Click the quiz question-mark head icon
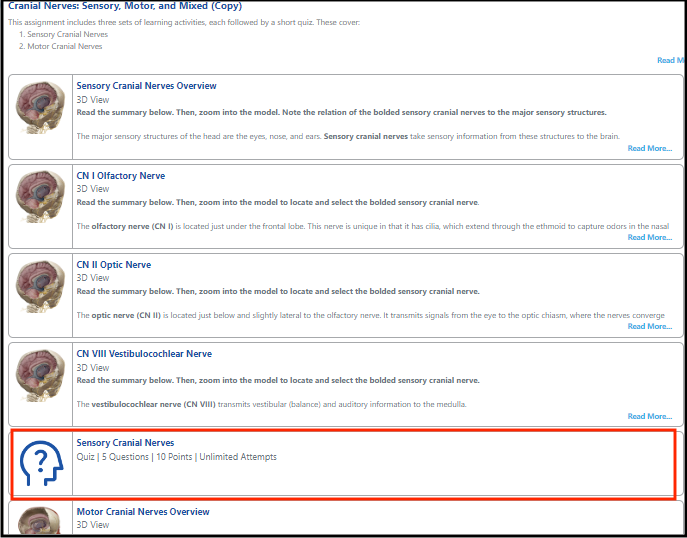The image size is (687, 538). [41, 463]
